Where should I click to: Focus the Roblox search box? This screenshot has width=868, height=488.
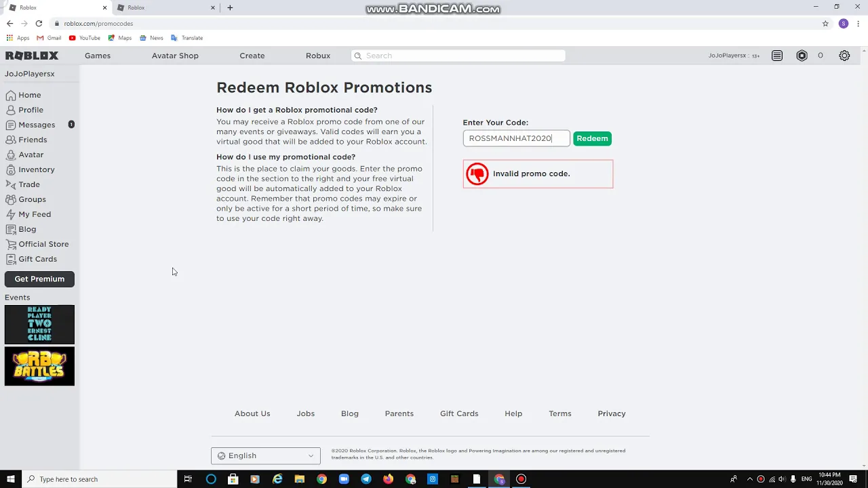point(458,56)
